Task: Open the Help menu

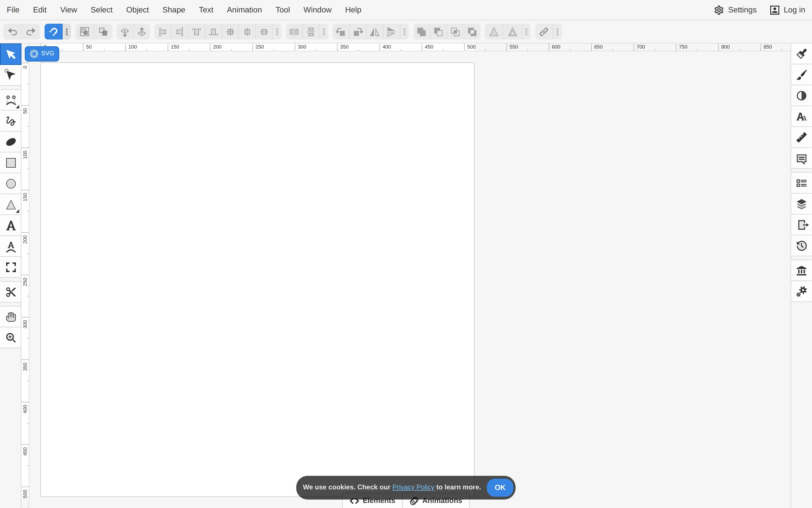Action: pyautogui.click(x=353, y=10)
